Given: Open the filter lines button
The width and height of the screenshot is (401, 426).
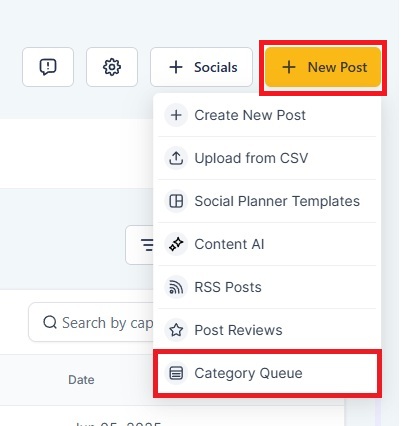Looking at the screenshot, I should [x=140, y=245].
